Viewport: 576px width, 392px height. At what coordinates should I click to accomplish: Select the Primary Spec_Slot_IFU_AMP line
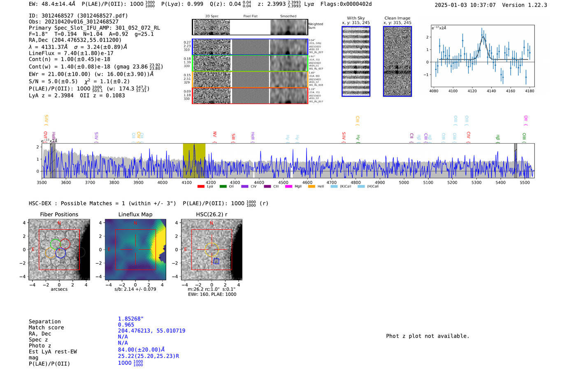coord(94,28)
